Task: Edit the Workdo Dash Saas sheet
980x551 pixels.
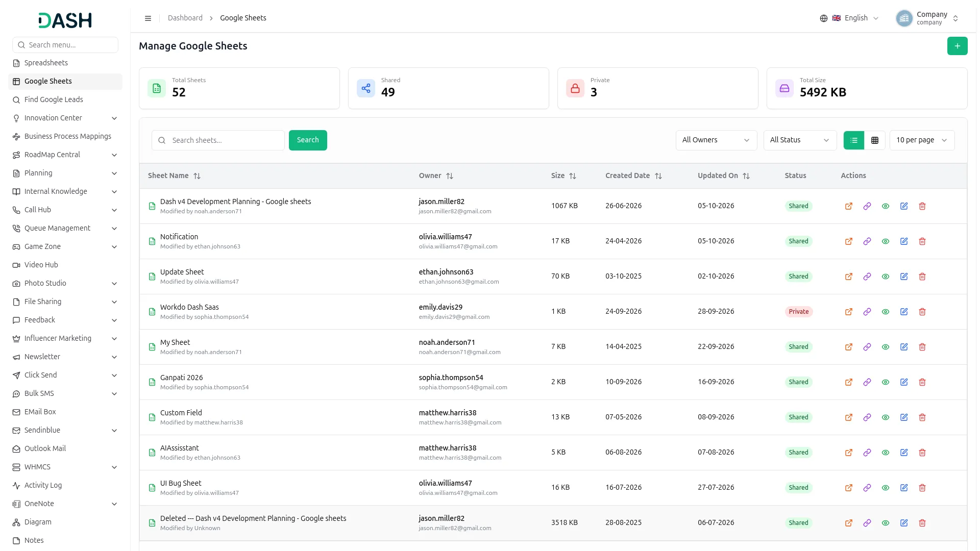Action: (x=903, y=312)
